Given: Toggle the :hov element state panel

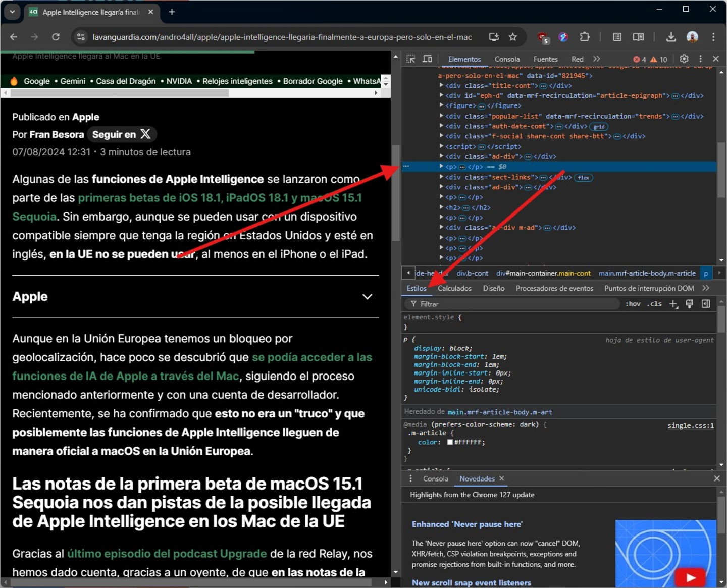Looking at the screenshot, I should (633, 304).
